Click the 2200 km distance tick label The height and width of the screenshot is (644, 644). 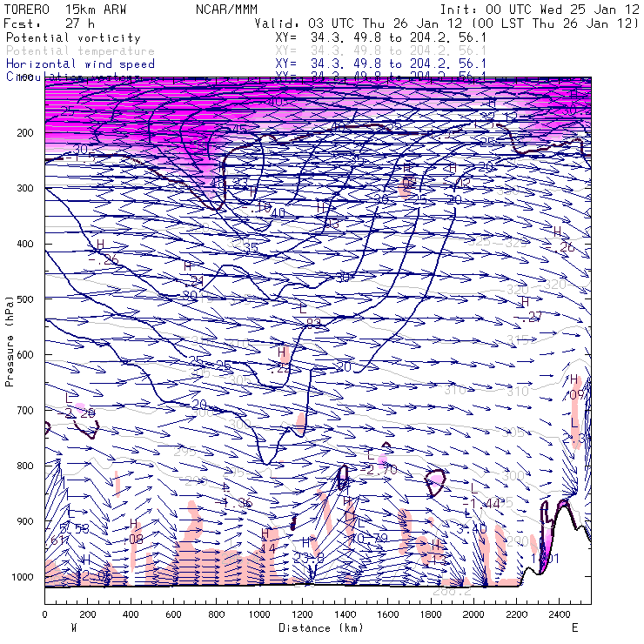[x=517, y=614]
